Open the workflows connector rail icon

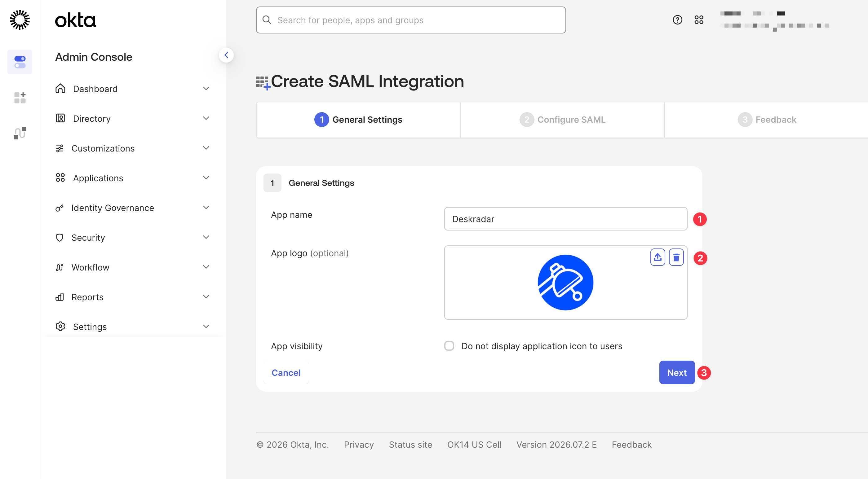(x=20, y=133)
